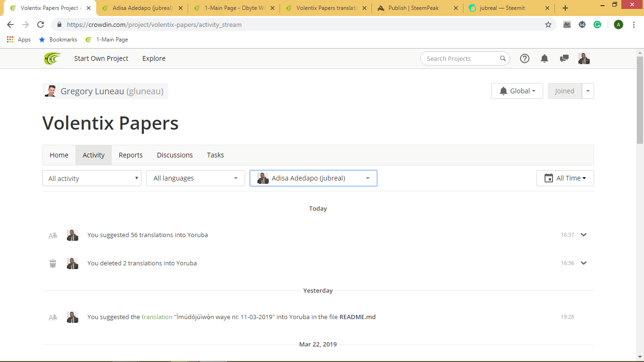Screen dimensions: 644x362
Task: Open Chrome profile circle labeled A
Action: click(619, 25)
